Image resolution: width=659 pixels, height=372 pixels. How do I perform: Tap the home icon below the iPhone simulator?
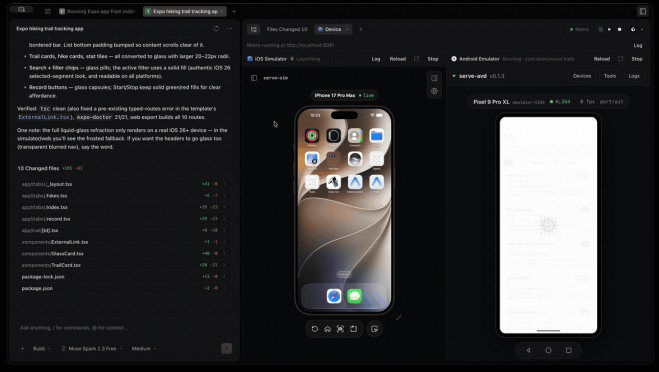click(x=327, y=329)
